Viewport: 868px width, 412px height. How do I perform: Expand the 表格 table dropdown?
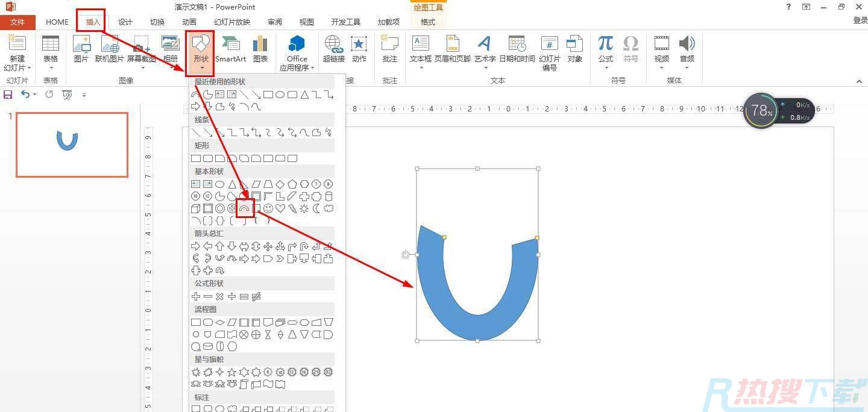51,67
